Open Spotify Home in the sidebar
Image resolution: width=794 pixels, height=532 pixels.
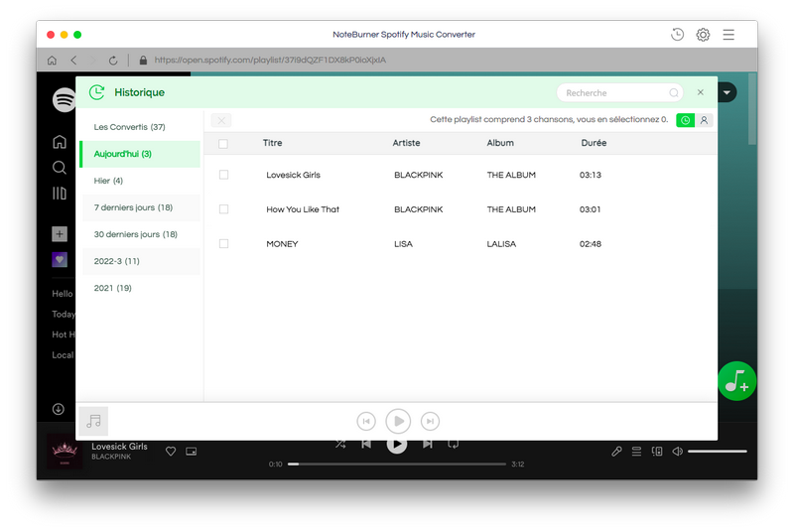[60, 142]
